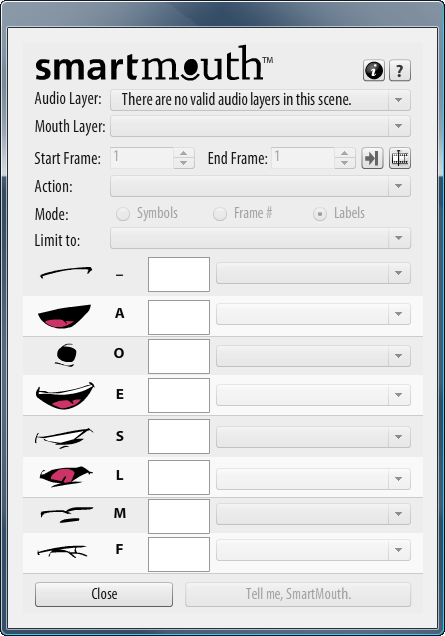Open the Mouth Layer dropdown
This screenshot has width=445, height=636.
[260, 126]
